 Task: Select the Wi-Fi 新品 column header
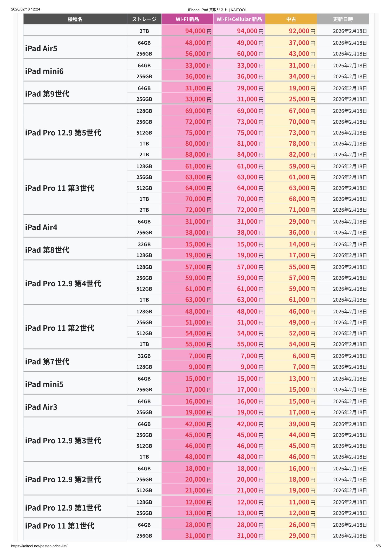point(187,19)
